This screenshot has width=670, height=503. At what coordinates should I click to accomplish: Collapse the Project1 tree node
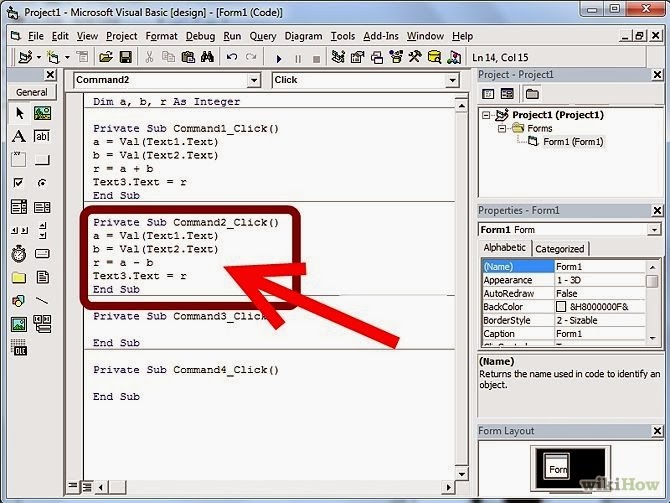[486, 115]
